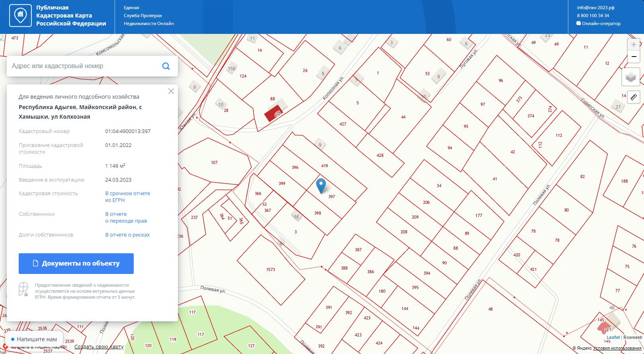Screen dimensions: 644x354
Task: Follow the 'В отчете о рисках' link
Action: pyautogui.click(x=127, y=235)
